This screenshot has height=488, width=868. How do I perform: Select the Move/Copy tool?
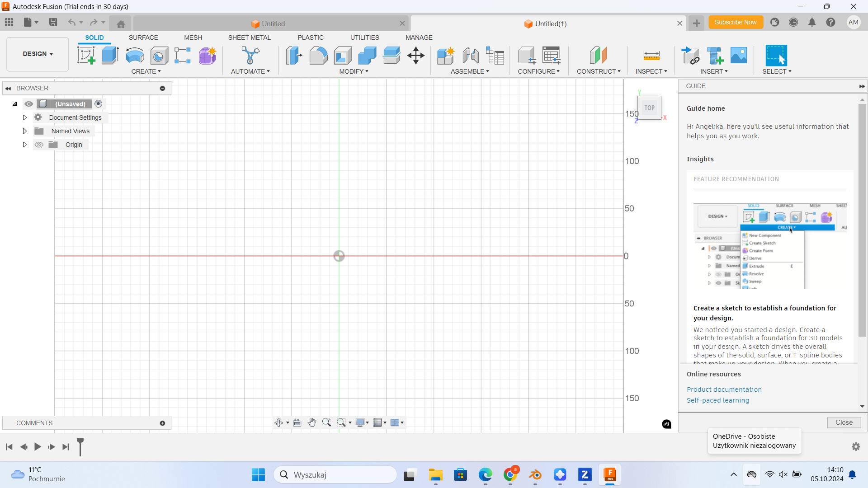(x=415, y=56)
